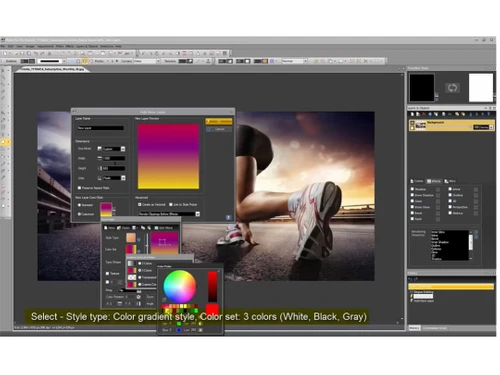Click the undo arrow icon in History panel
The height and width of the screenshot is (375, 500).
tap(411, 279)
